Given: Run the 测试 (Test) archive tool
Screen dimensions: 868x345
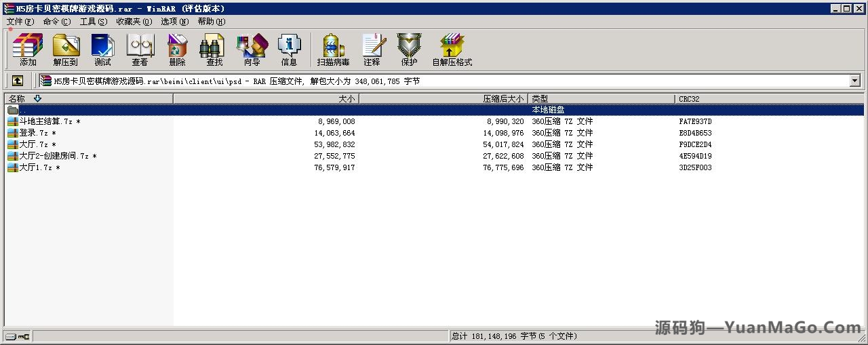Looking at the screenshot, I should pyautogui.click(x=102, y=49).
